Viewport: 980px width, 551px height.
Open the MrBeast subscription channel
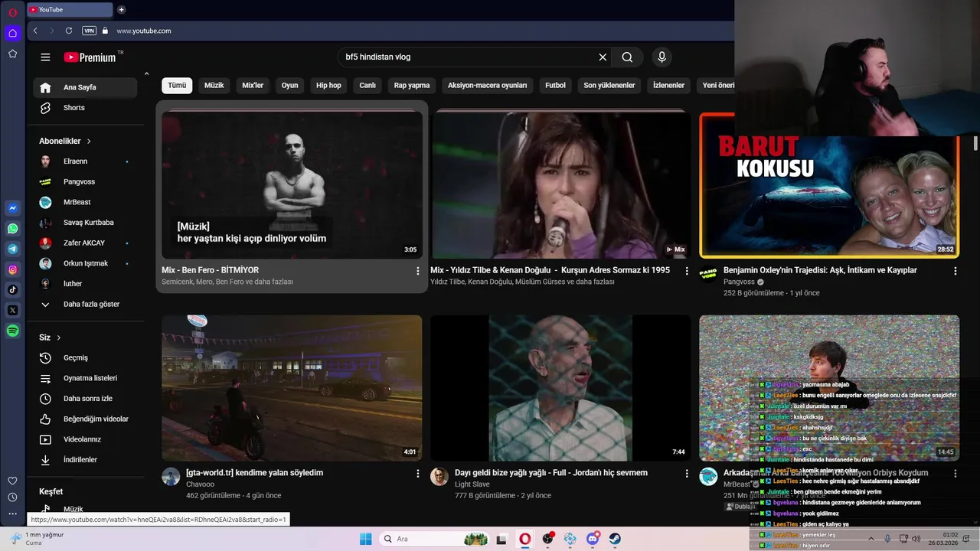tap(85, 202)
